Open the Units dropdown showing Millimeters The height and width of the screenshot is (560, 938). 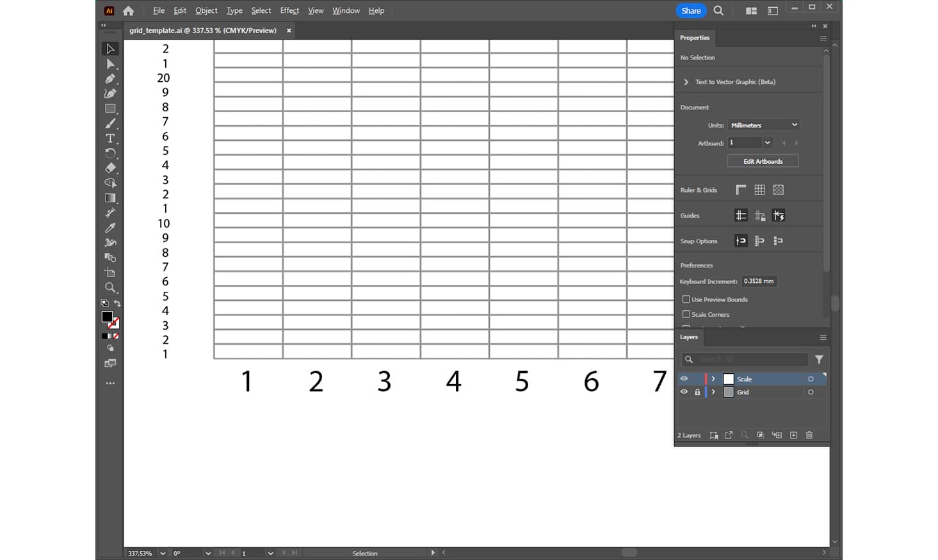(x=763, y=125)
